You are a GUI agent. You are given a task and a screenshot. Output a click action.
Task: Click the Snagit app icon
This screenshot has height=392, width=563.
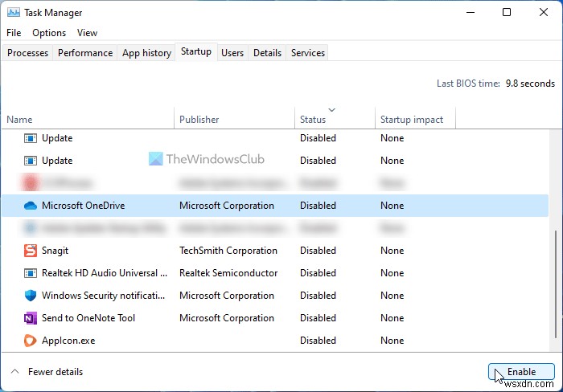tap(31, 251)
